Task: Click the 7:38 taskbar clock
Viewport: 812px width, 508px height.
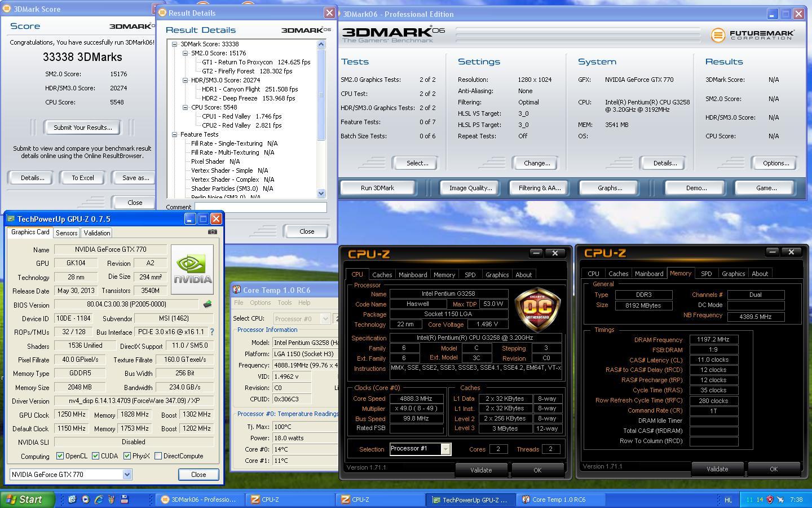Action: (797, 500)
